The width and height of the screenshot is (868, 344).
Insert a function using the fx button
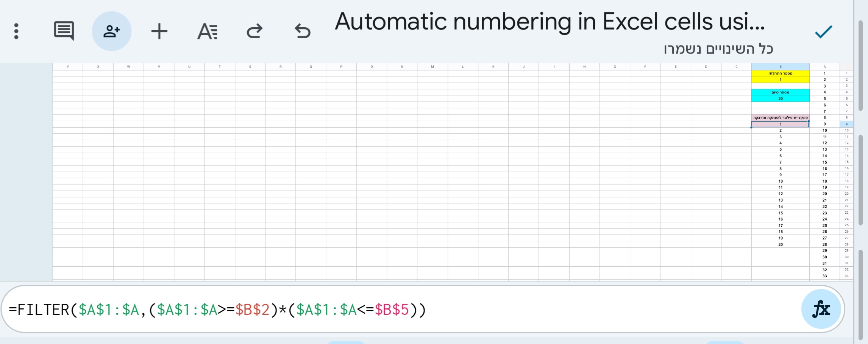(821, 309)
